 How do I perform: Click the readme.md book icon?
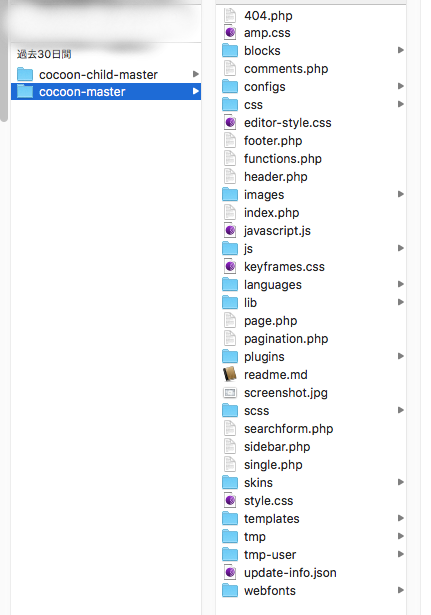(230, 375)
